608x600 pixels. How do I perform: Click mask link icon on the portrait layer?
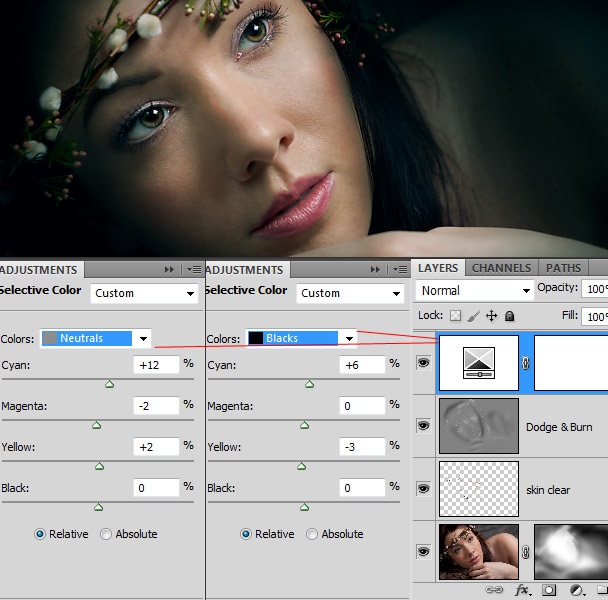[526, 552]
